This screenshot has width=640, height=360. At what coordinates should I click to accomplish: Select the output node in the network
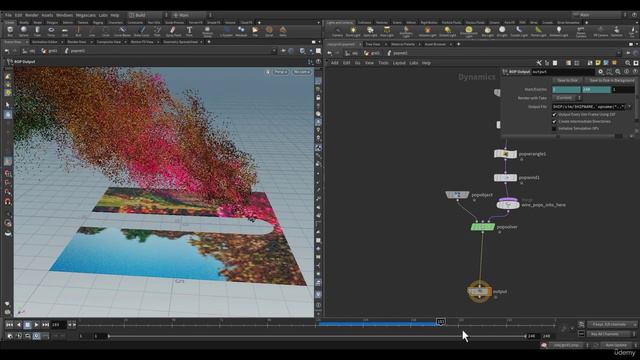[x=479, y=291]
